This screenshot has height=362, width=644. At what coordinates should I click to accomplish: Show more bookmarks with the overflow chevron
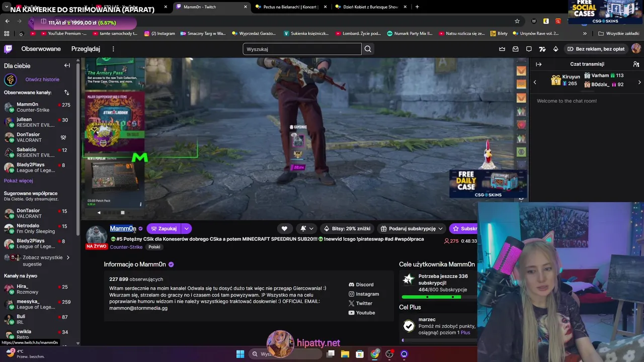pos(585,34)
